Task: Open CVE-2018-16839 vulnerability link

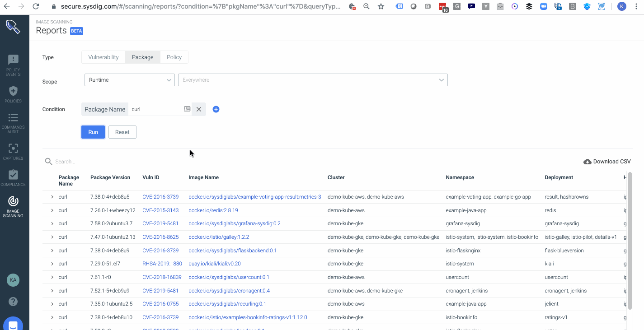Action: [x=162, y=277]
